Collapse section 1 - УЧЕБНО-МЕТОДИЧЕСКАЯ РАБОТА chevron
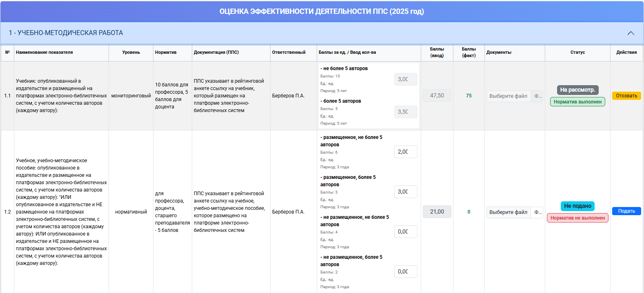Image resolution: width=644 pixels, height=293 pixels. click(x=631, y=33)
